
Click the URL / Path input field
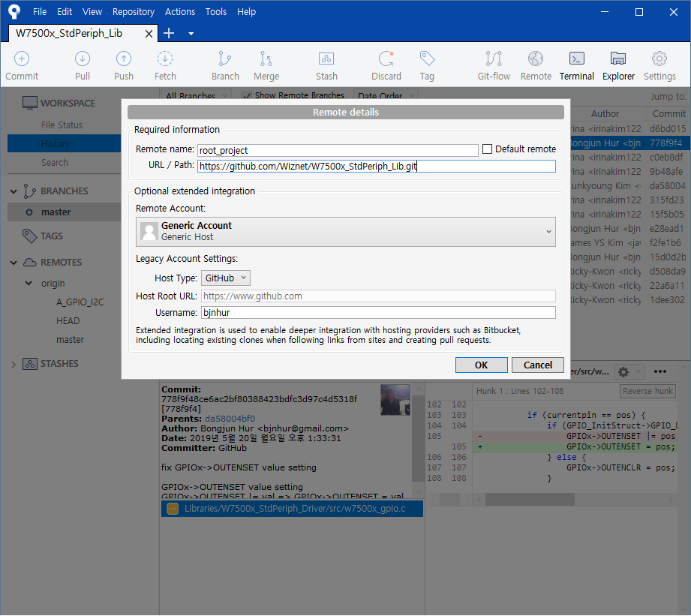[x=377, y=166]
